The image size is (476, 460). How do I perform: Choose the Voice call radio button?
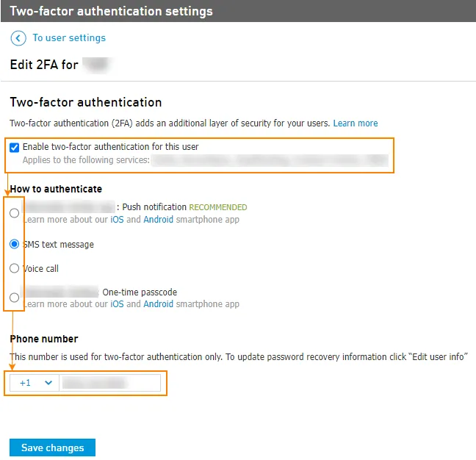14,268
